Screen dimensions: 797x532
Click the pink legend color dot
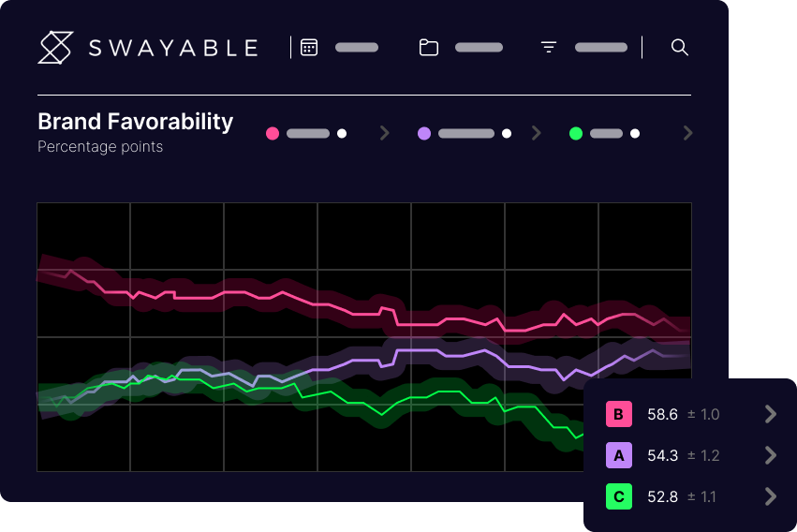point(273,134)
